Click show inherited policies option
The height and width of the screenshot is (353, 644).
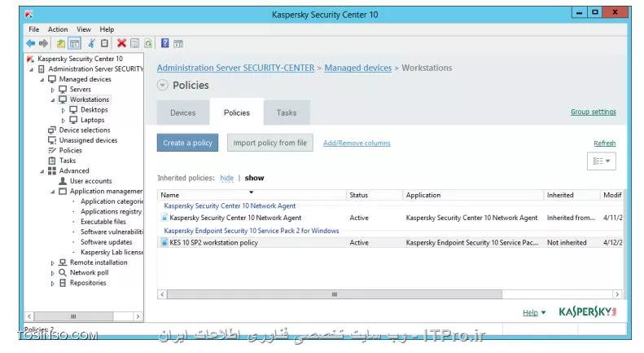[254, 179]
